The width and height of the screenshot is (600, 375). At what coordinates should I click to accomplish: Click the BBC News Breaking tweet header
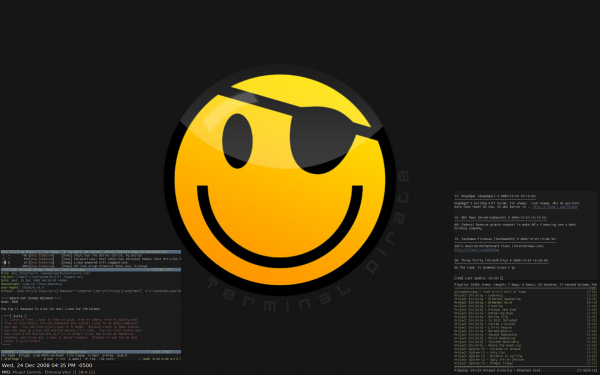point(501,217)
